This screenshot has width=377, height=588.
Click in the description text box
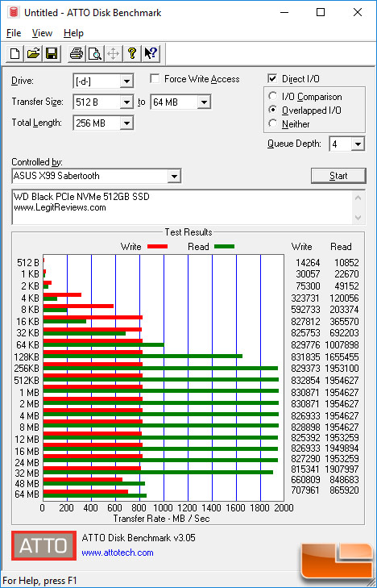[x=182, y=207]
